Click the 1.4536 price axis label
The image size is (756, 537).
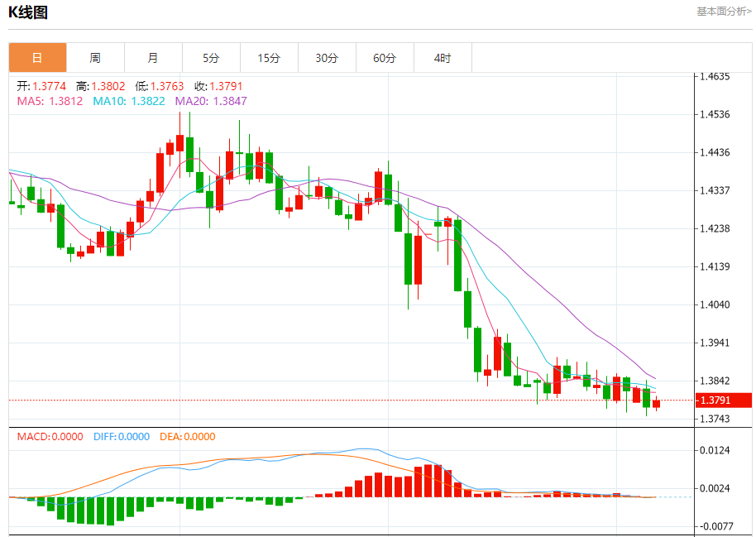(715, 114)
